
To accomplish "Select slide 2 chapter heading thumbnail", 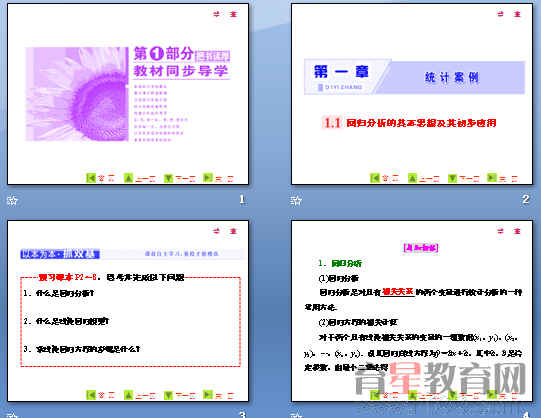I will [412, 94].
